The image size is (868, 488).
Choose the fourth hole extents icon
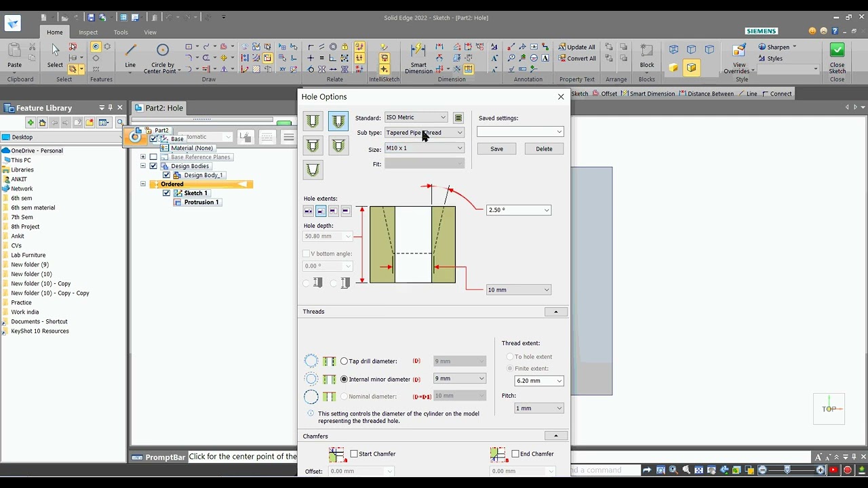coord(345,211)
